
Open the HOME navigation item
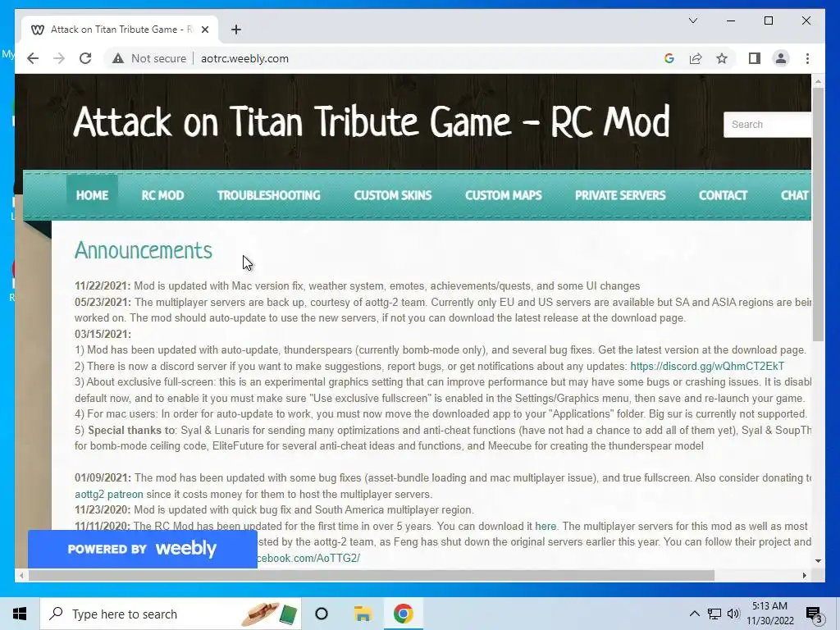[x=92, y=195]
